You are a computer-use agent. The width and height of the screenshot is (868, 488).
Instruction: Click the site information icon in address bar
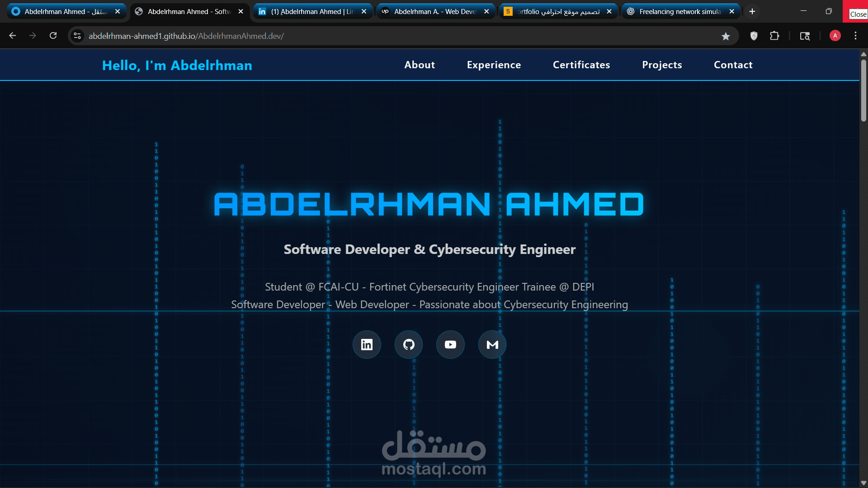(x=77, y=36)
